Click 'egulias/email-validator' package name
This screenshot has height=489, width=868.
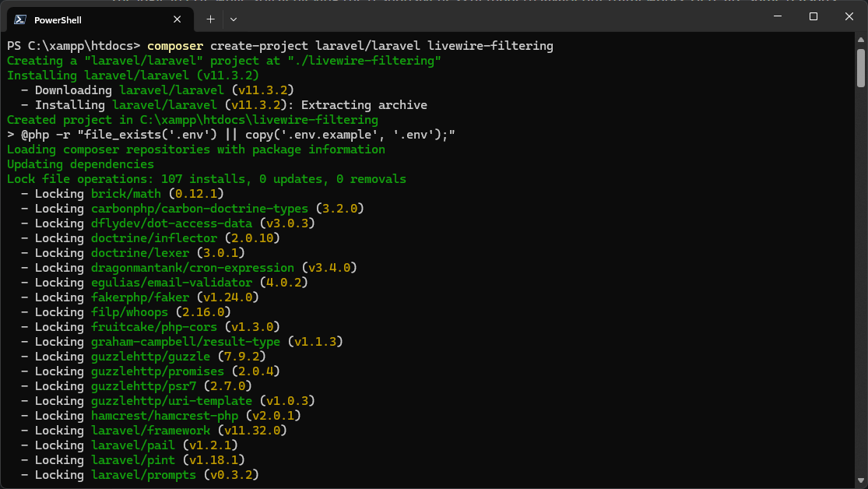coord(171,283)
